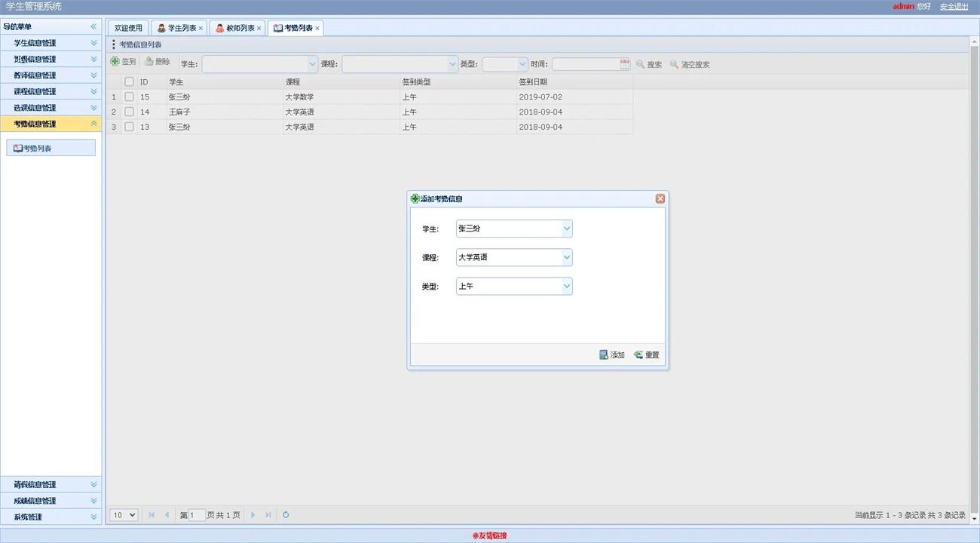
Task: Click the 删除 delete toolbar button
Action: click(x=158, y=62)
